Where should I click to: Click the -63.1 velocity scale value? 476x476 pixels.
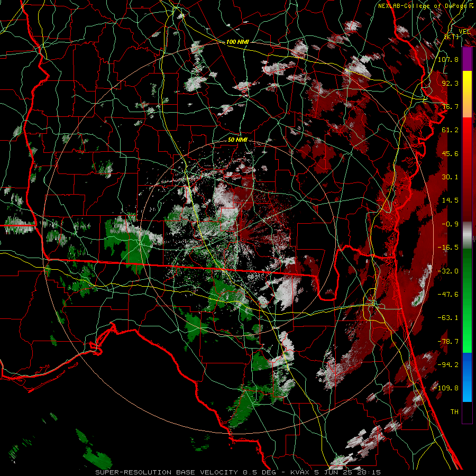click(x=448, y=318)
